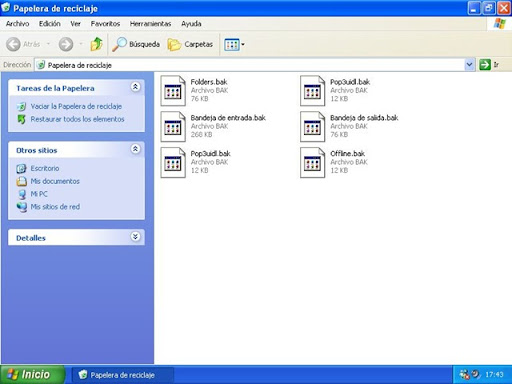
Task: Click the recycle bin title bar icon
Action: tap(6, 7)
